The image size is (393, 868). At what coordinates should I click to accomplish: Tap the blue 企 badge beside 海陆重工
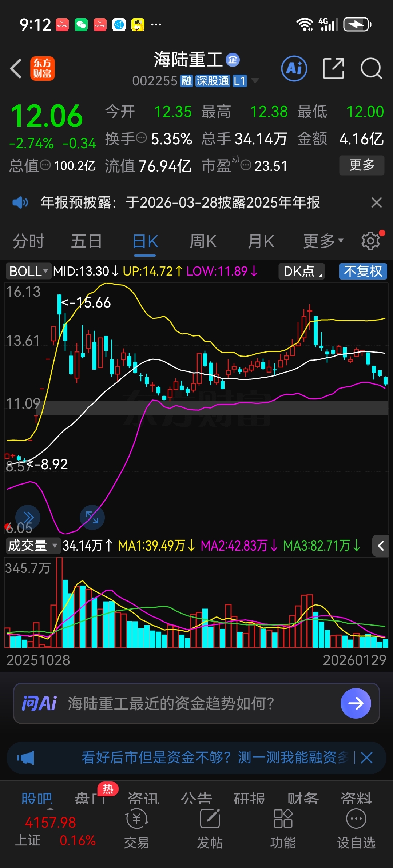click(233, 60)
